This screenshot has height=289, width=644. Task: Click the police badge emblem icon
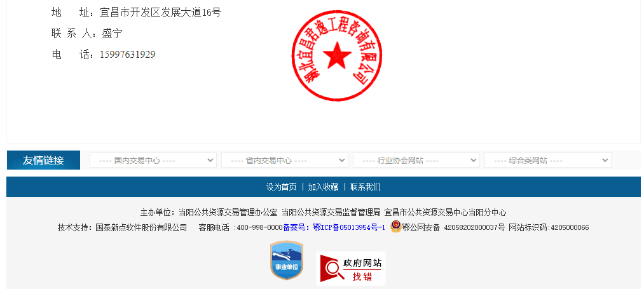click(395, 227)
